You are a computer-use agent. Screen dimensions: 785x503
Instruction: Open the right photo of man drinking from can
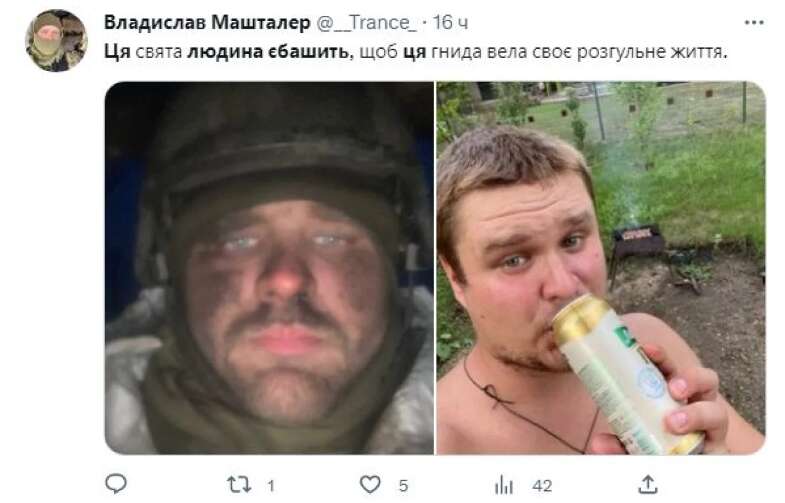pos(601,268)
